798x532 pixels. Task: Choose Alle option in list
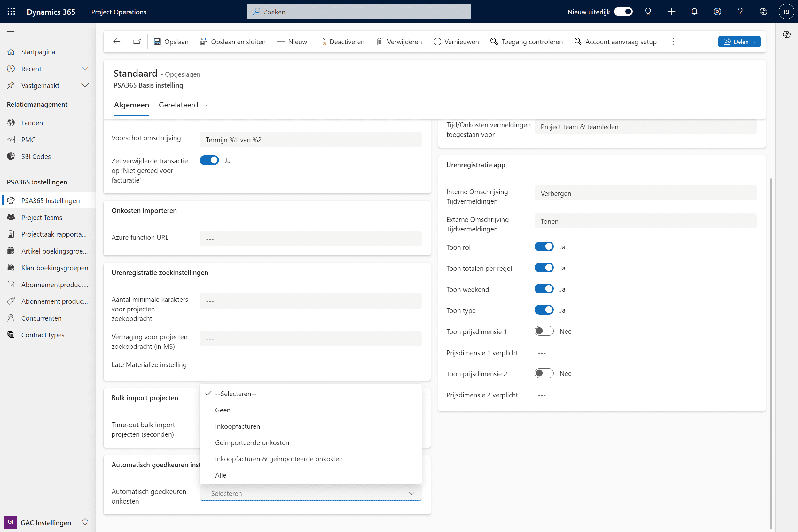[x=310, y=475]
